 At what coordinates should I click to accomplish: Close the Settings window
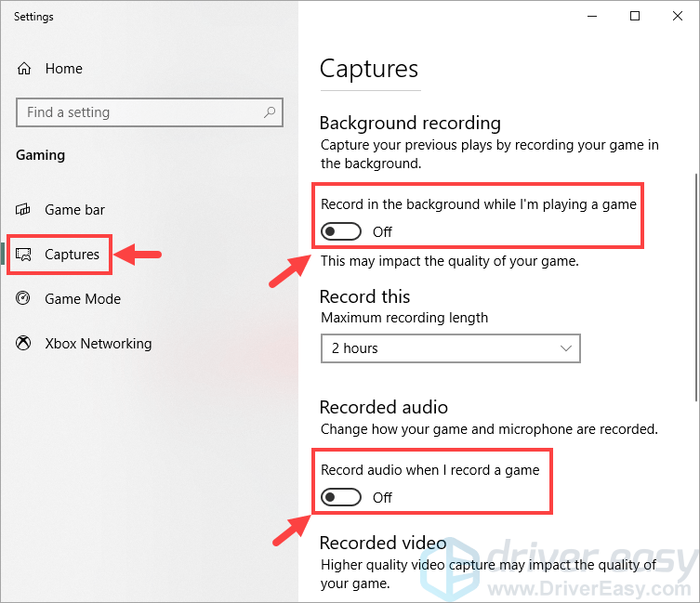pyautogui.click(x=678, y=16)
